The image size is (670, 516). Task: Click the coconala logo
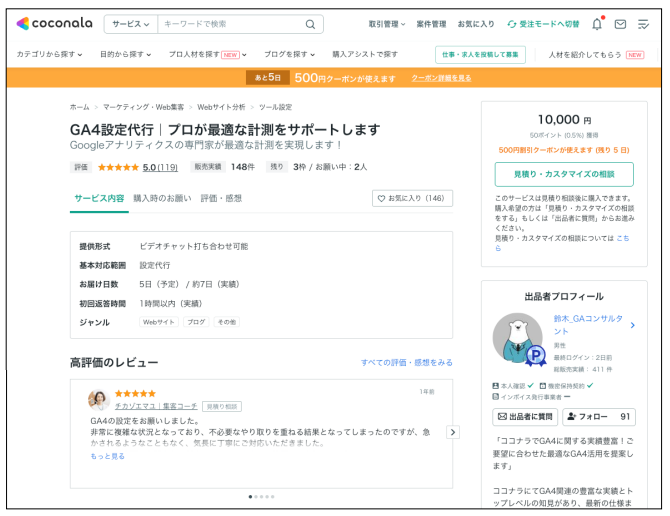(x=54, y=23)
